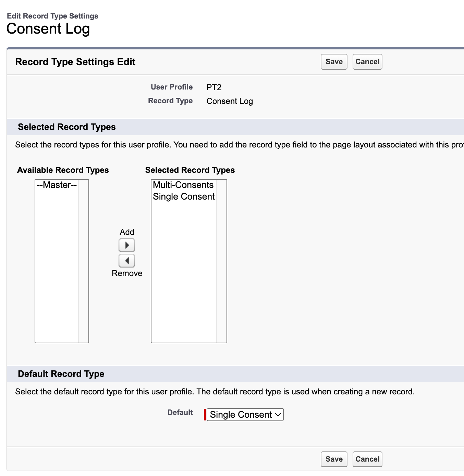Screen dimensions: 464x476
Task: Click the Remove left-arrow button
Action: pyautogui.click(x=127, y=261)
